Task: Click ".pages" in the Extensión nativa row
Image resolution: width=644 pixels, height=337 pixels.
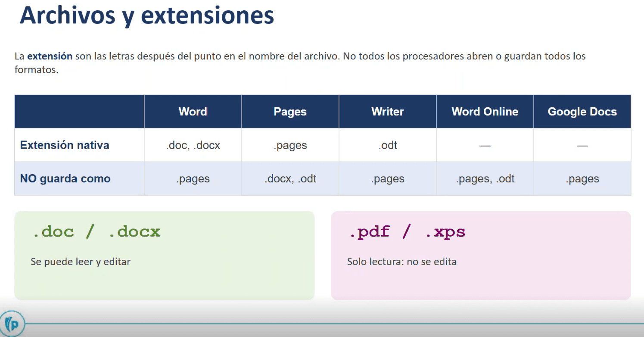Action: tap(290, 145)
